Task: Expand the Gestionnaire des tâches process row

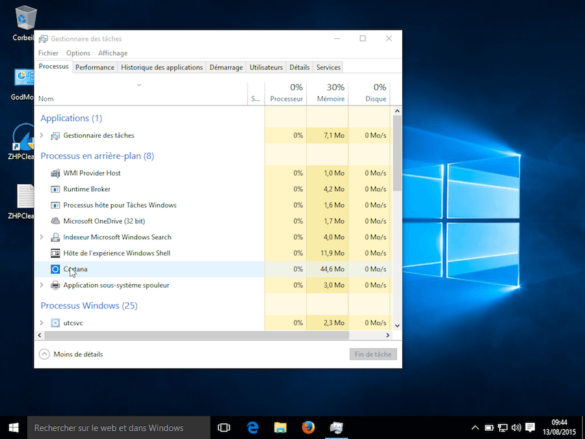Action: click(42, 135)
